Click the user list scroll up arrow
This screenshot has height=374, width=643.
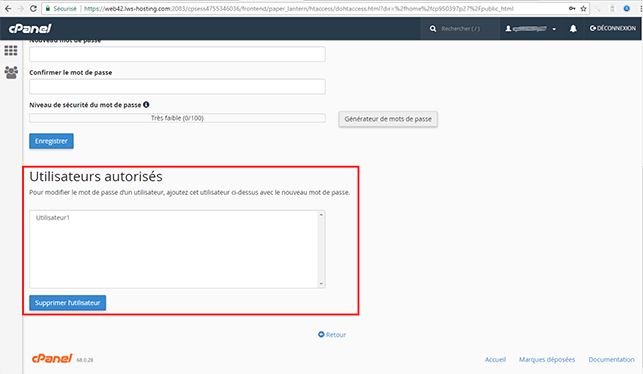[x=321, y=215]
